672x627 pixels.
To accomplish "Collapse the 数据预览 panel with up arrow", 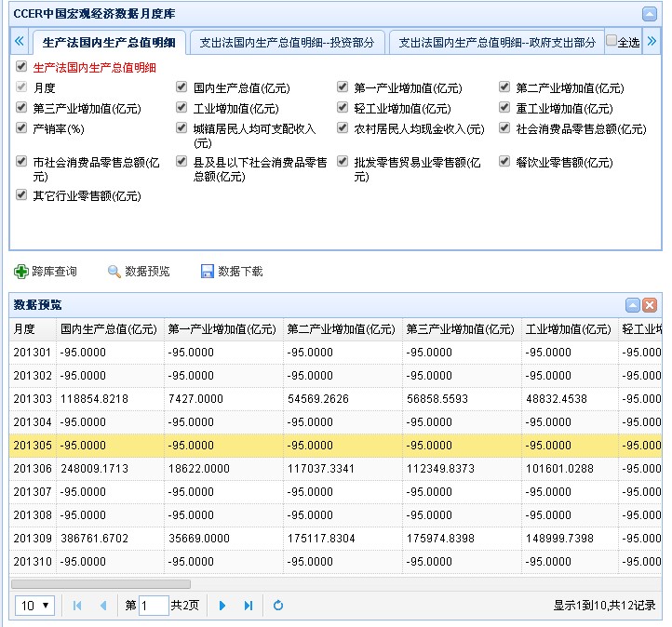I will coord(632,305).
